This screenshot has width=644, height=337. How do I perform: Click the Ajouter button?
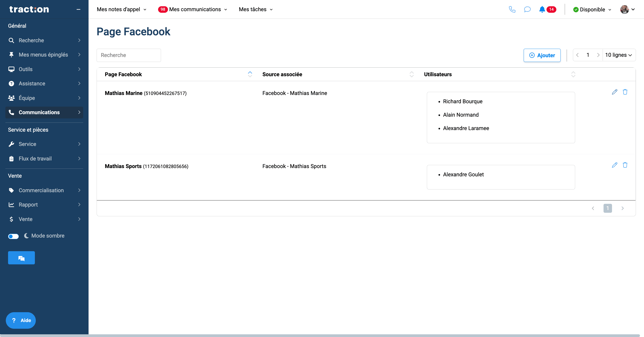pyautogui.click(x=542, y=55)
